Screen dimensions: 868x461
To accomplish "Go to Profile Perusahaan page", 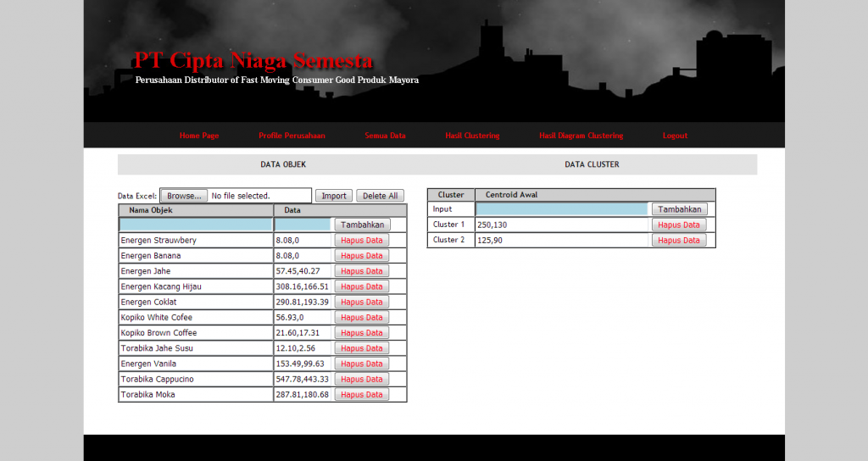I will point(292,136).
